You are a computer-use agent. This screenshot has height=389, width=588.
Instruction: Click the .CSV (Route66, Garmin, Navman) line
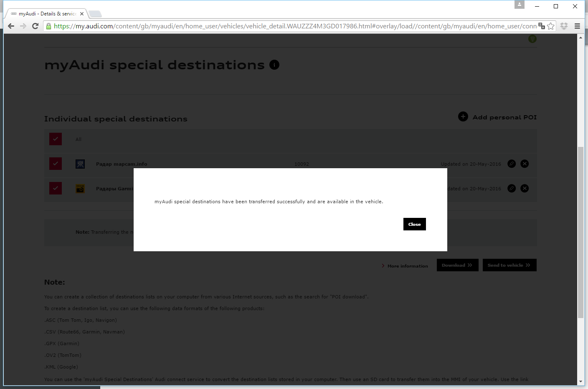tap(84, 332)
